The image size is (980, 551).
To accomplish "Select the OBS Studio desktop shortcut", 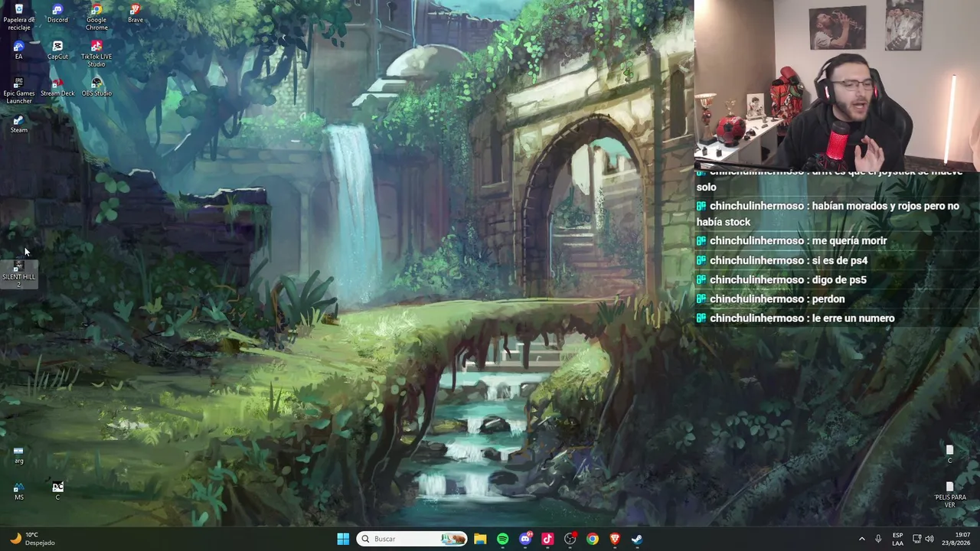I will click(96, 87).
